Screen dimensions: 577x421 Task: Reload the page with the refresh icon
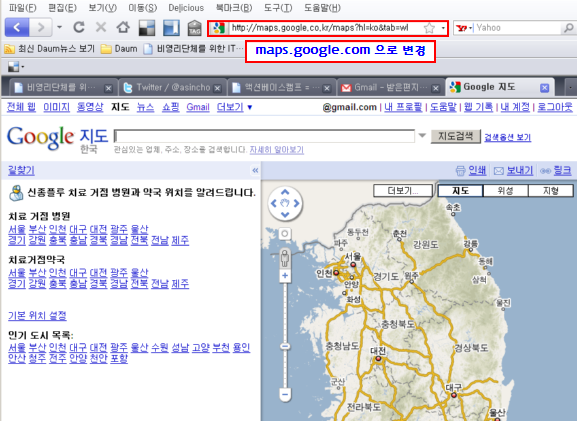pos(79,27)
